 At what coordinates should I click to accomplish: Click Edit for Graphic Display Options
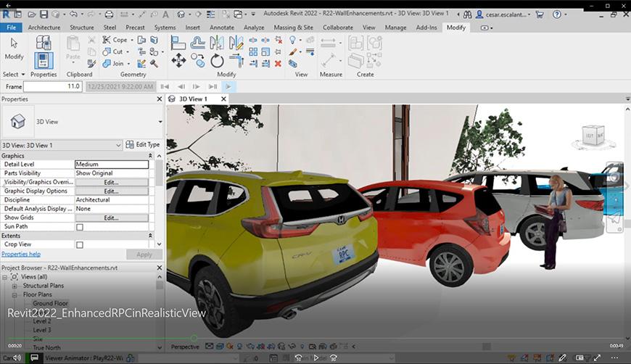[x=112, y=191]
